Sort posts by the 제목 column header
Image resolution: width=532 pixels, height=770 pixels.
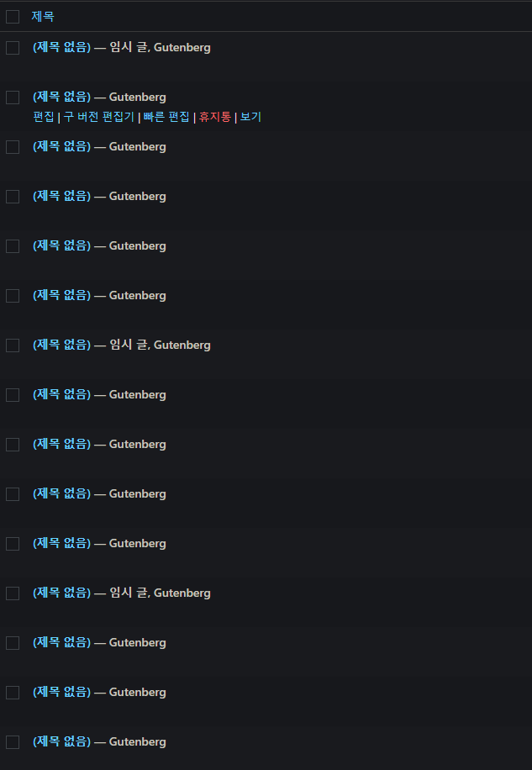pyautogui.click(x=43, y=17)
